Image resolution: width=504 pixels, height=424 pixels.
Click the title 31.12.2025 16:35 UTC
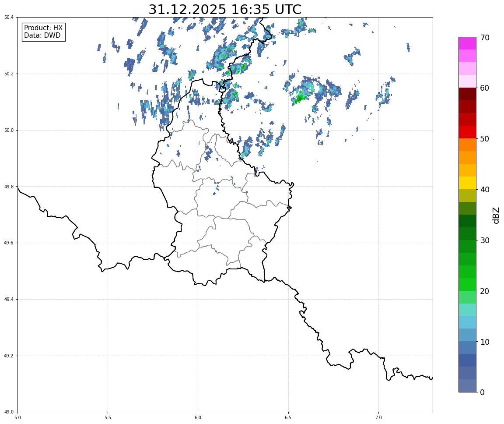(225, 9)
